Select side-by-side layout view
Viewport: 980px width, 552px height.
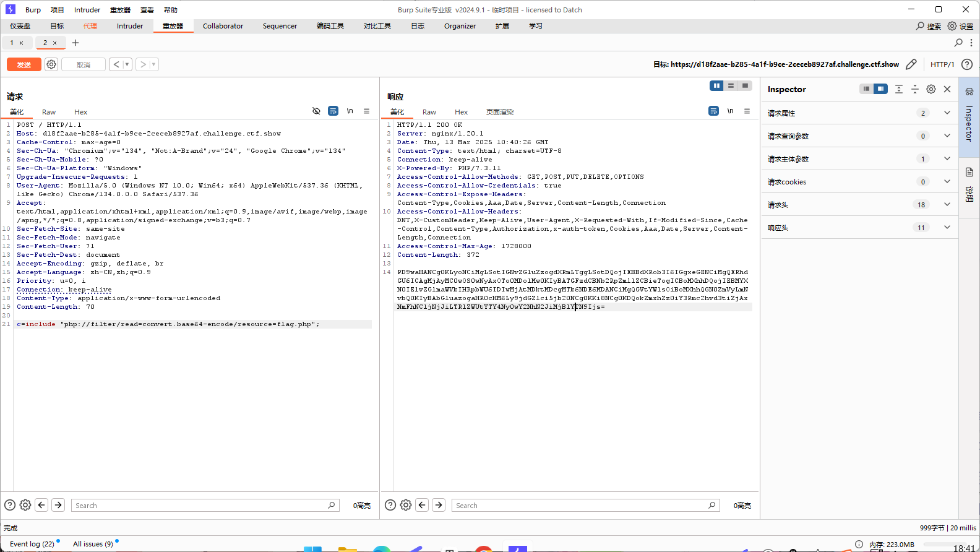tap(716, 85)
